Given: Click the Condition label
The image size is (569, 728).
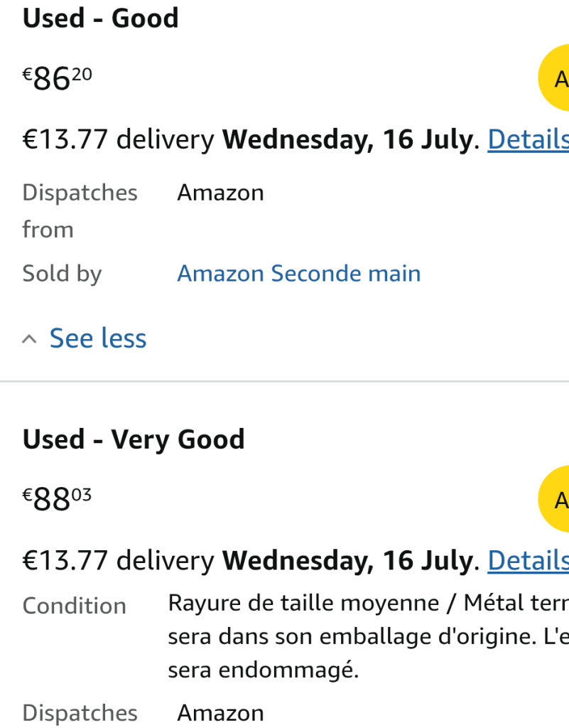Looking at the screenshot, I should click(74, 606).
